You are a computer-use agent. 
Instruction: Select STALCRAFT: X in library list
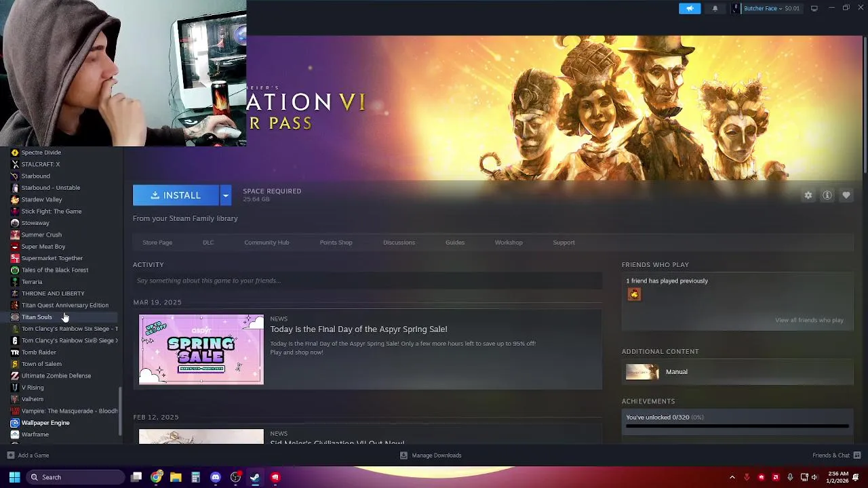coord(41,164)
